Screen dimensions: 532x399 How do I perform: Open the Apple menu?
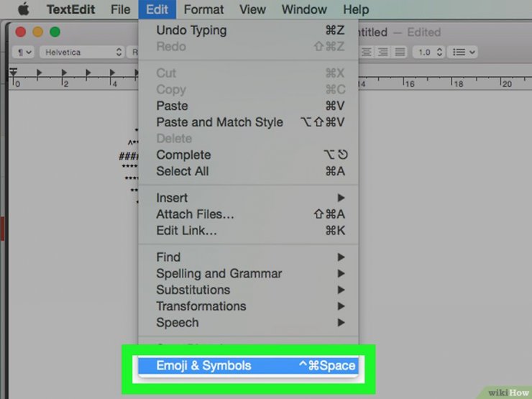[24, 9]
